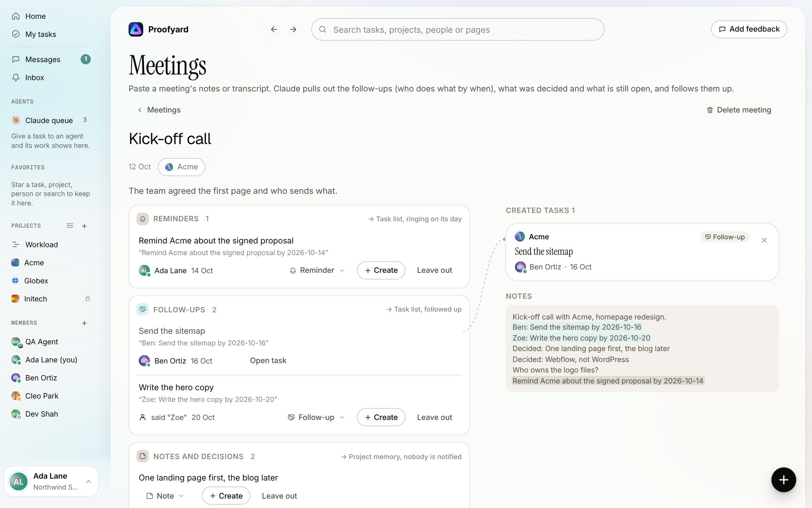This screenshot has height=508, width=812.
Task: Select QA Agent in the members list
Action: pyautogui.click(x=51, y=342)
